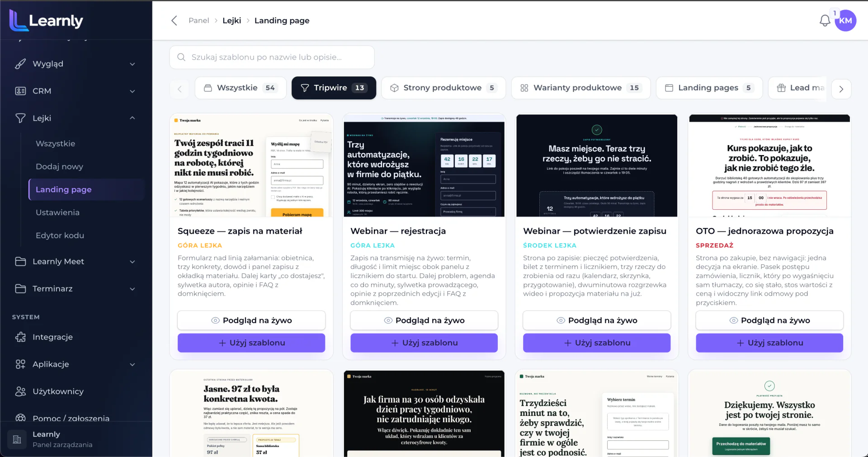868x457 pixels.
Task: Preview the OTO template live
Action: (769, 320)
